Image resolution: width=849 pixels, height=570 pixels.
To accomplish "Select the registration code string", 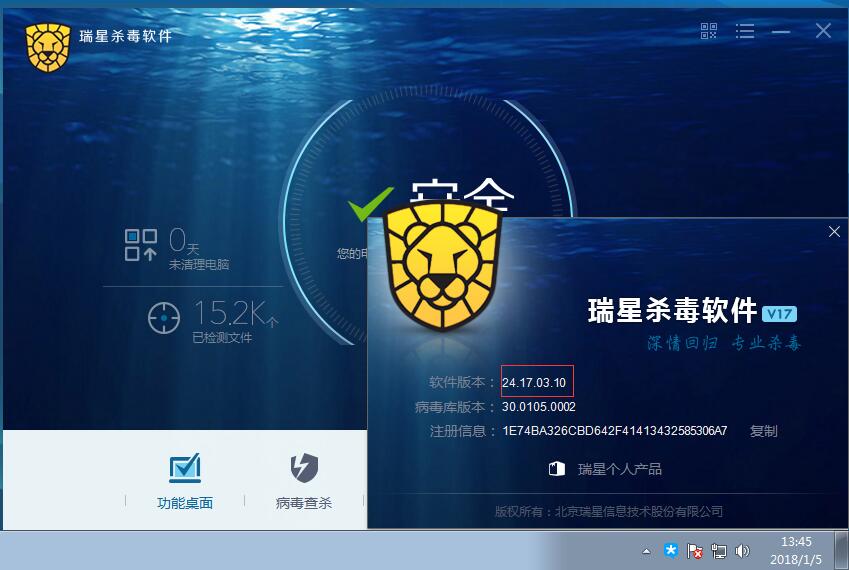I will click(x=615, y=431).
